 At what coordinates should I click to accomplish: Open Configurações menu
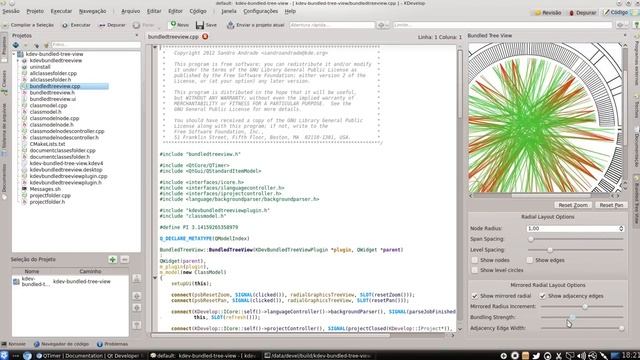pos(260,11)
